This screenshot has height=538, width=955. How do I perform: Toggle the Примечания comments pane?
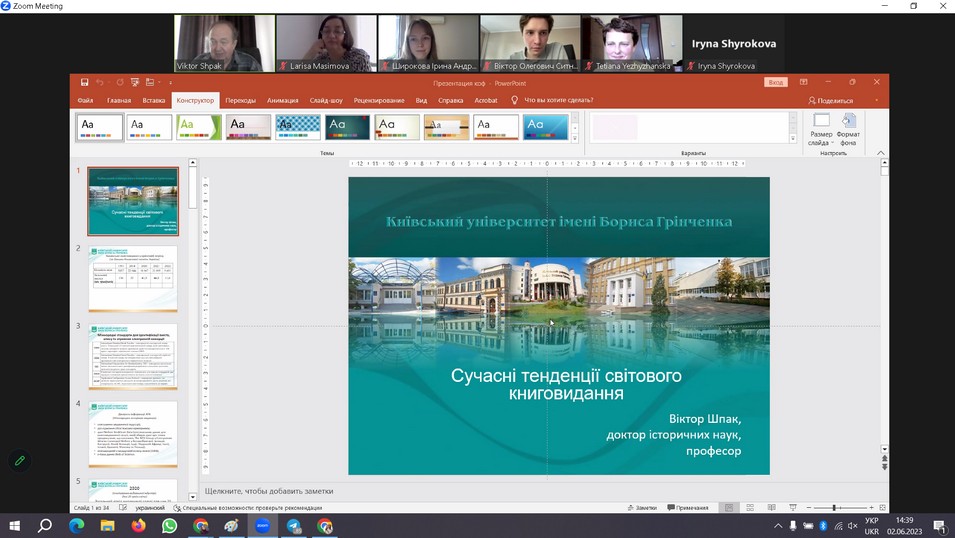point(686,508)
